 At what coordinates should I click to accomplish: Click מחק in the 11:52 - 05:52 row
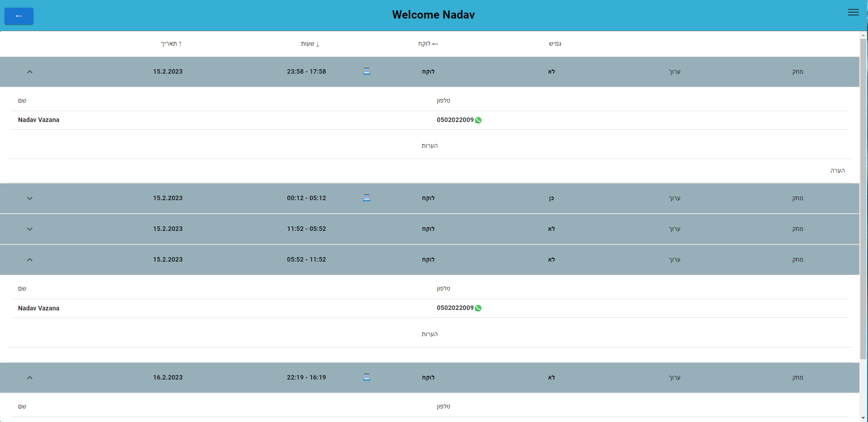(798, 229)
